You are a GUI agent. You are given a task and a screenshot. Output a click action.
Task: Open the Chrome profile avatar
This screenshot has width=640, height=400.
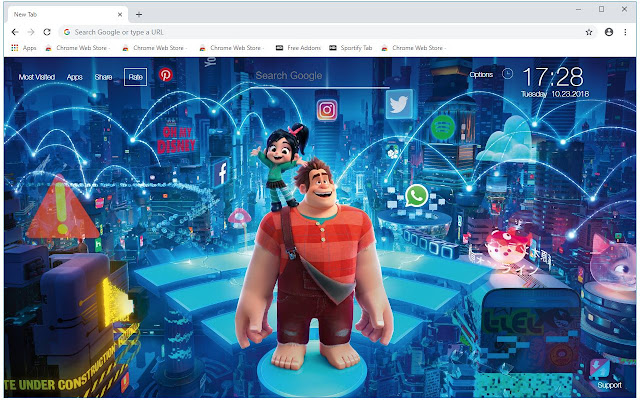click(609, 32)
